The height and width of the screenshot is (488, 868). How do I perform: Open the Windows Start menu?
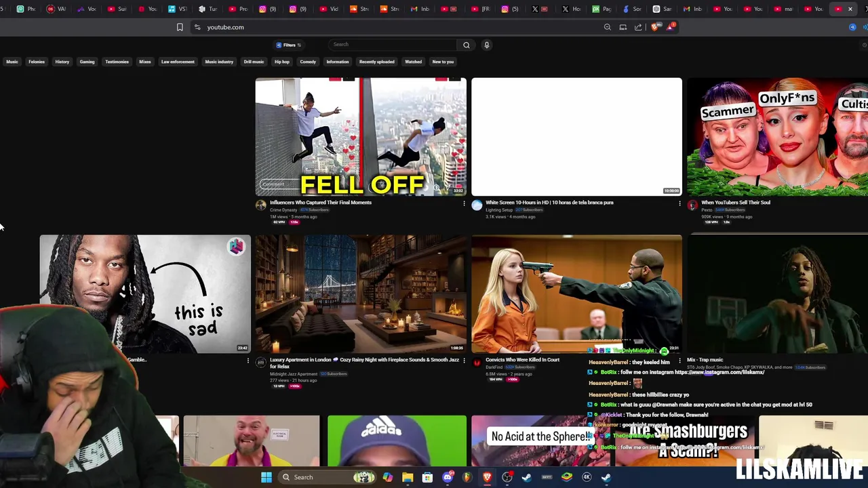click(x=267, y=477)
